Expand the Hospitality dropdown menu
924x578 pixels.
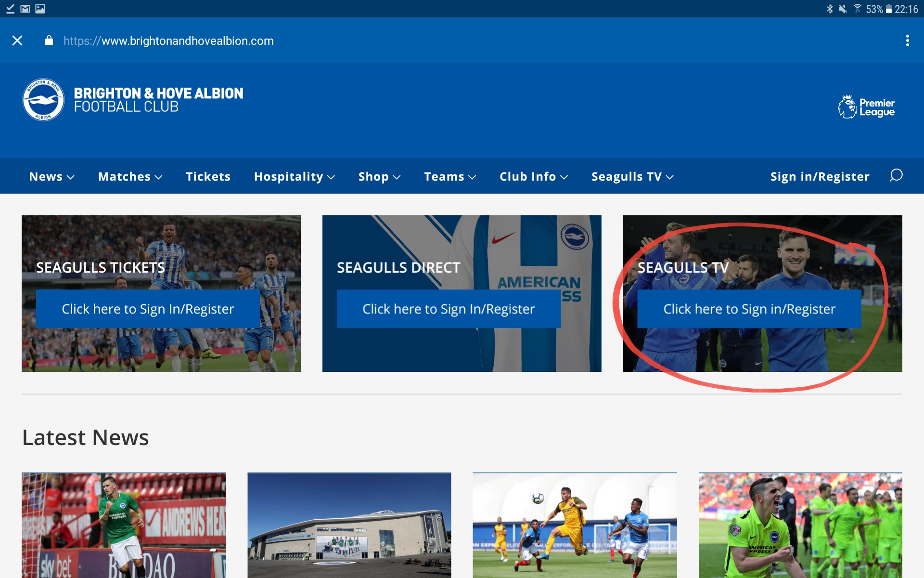point(294,177)
